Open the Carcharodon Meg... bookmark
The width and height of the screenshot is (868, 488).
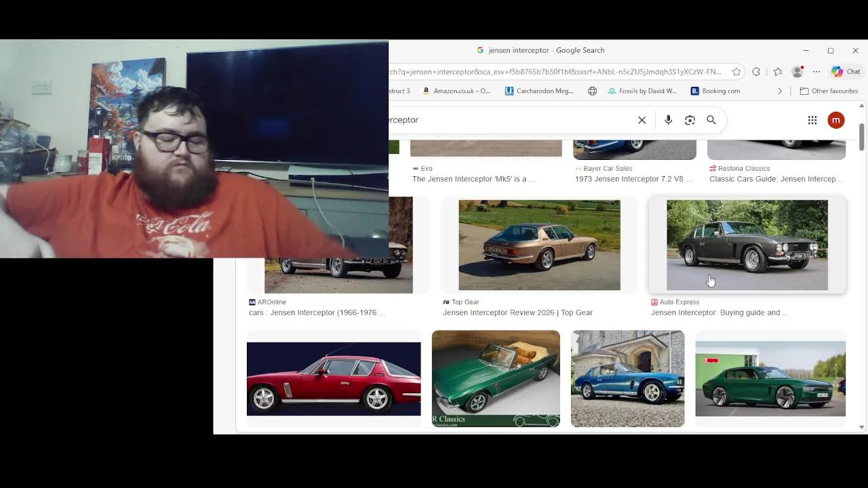[539, 91]
